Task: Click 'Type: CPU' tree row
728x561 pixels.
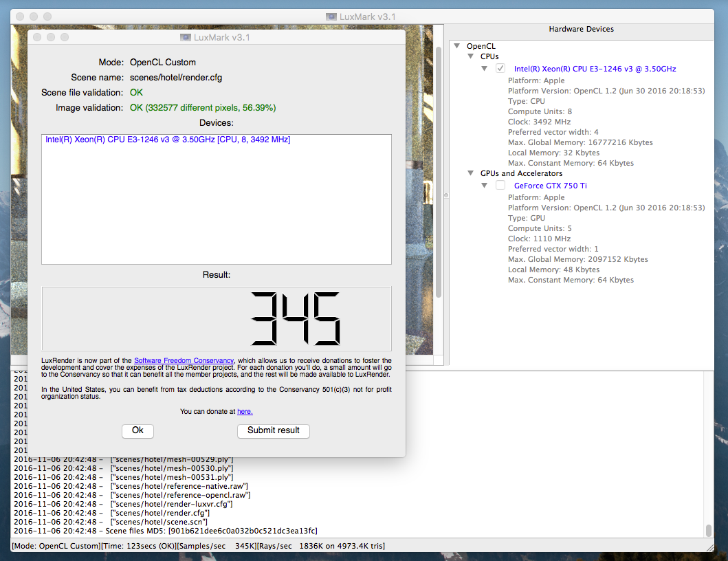Action: 527,101
